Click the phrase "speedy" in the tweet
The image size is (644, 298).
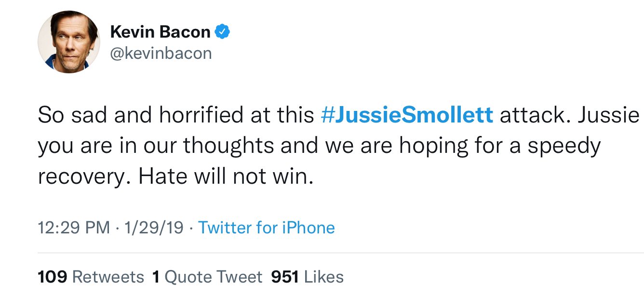(x=564, y=147)
